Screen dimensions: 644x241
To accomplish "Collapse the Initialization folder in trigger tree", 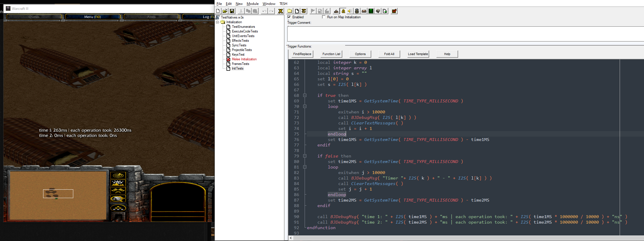I will click(217, 22).
